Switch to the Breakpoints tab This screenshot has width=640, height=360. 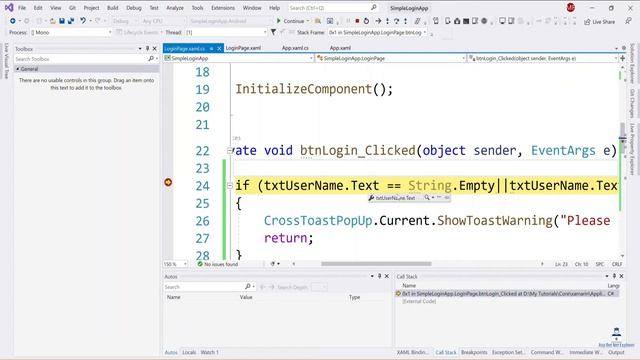[x=474, y=352]
